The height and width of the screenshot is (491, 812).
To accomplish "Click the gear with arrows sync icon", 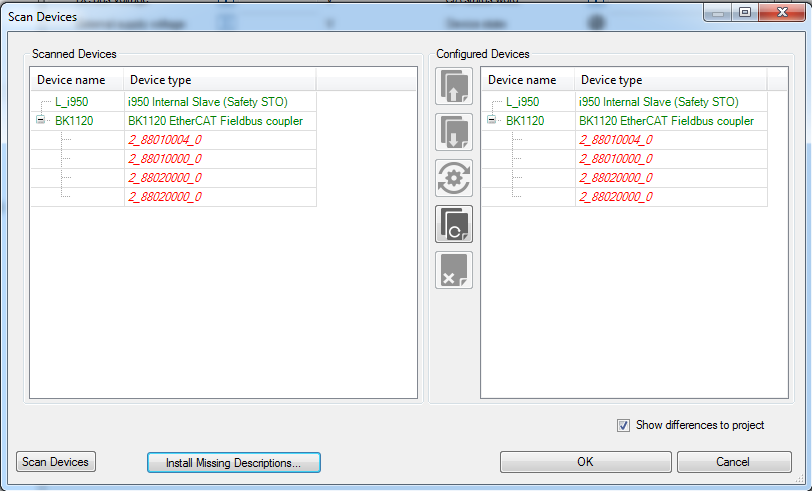I will (454, 178).
